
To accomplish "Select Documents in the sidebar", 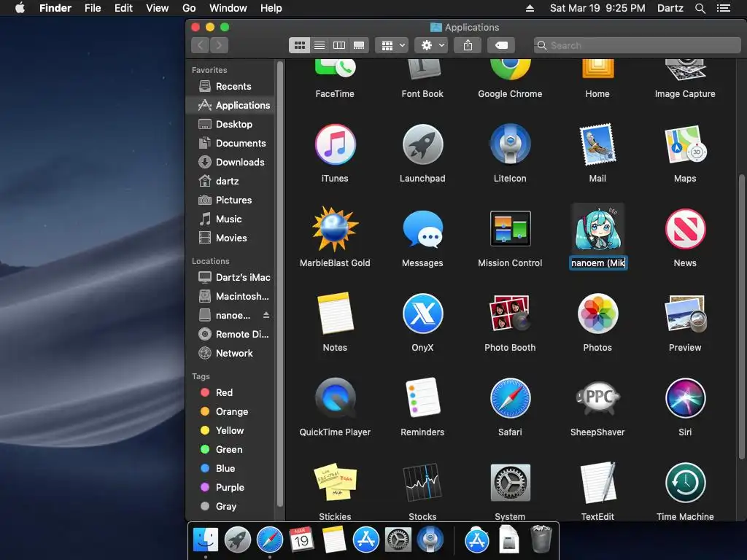I will (x=231, y=144).
